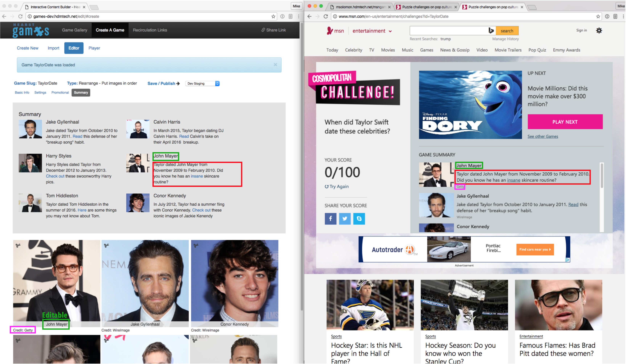Image resolution: width=626 pixels, height=364 pixels.
Task: Bookmark star in left browser address bar
Action: pos(273,16)
